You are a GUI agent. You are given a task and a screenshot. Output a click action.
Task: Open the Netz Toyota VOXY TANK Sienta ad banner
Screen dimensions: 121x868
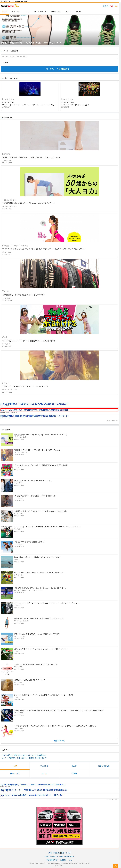[59, 826]
